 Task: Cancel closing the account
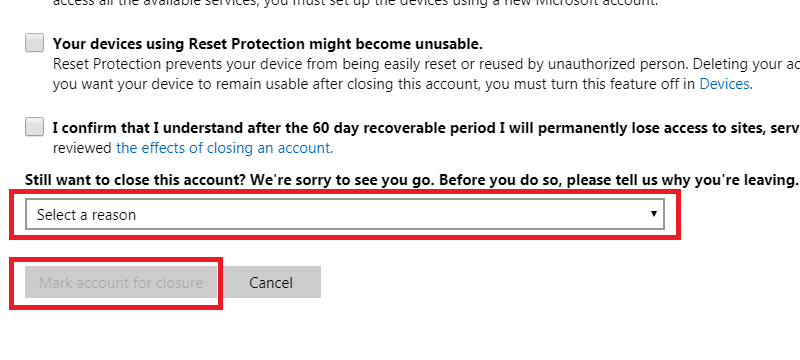(271, 282)
